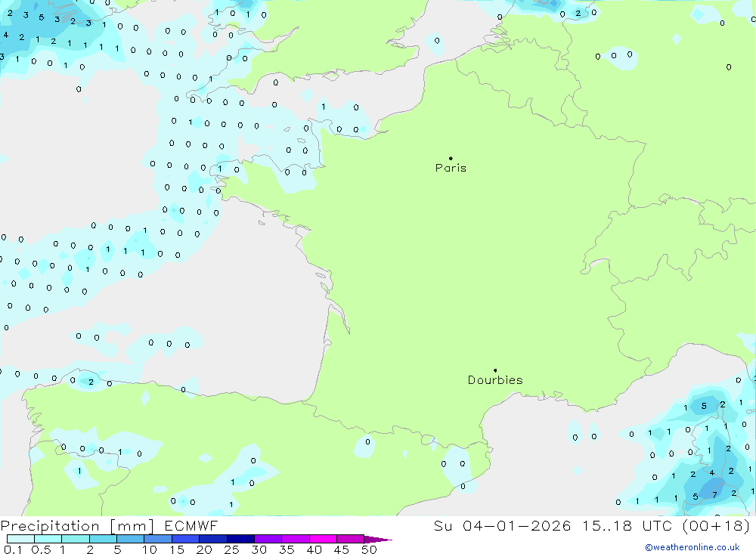Click the Dourbies location dot marker
The width and height of the screenshot is (756, 554).
495,370
